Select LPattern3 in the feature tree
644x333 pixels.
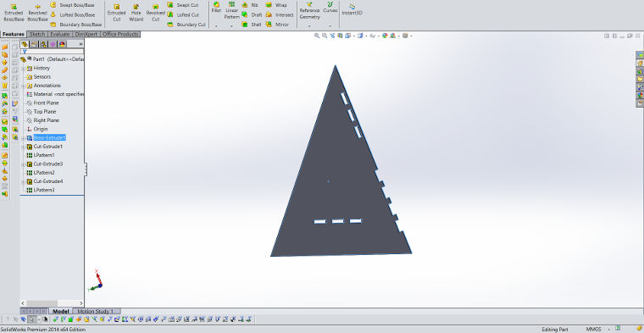(x=41, y=190)
